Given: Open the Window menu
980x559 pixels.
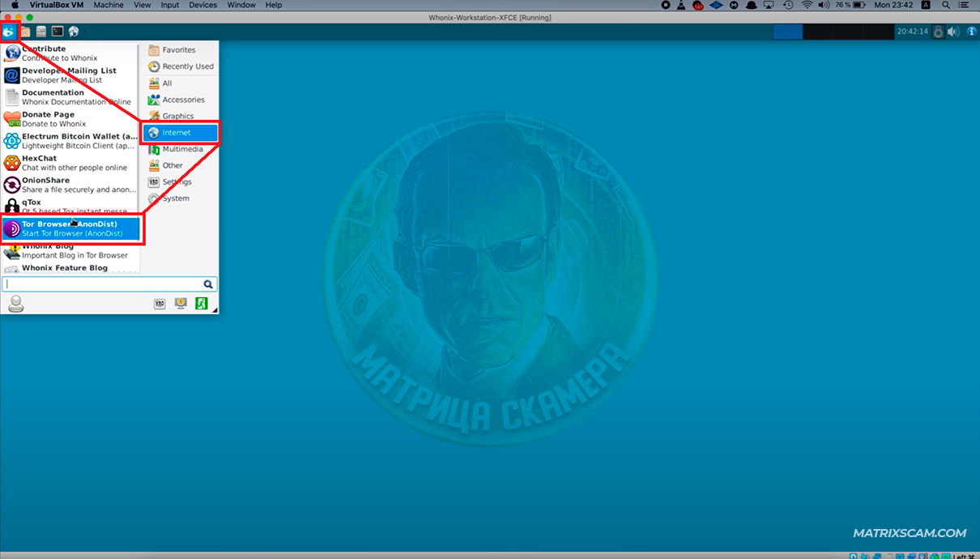Looking at the screenshot, I should click(241, 5).
